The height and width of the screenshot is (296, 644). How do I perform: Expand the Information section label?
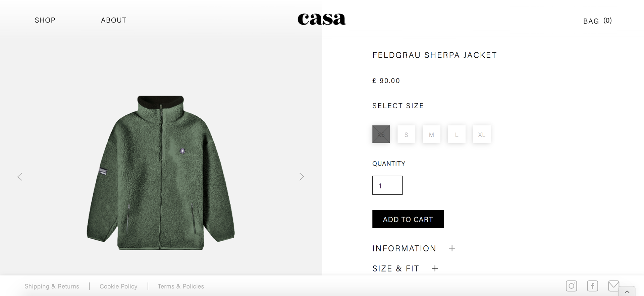tap(404, 248)
